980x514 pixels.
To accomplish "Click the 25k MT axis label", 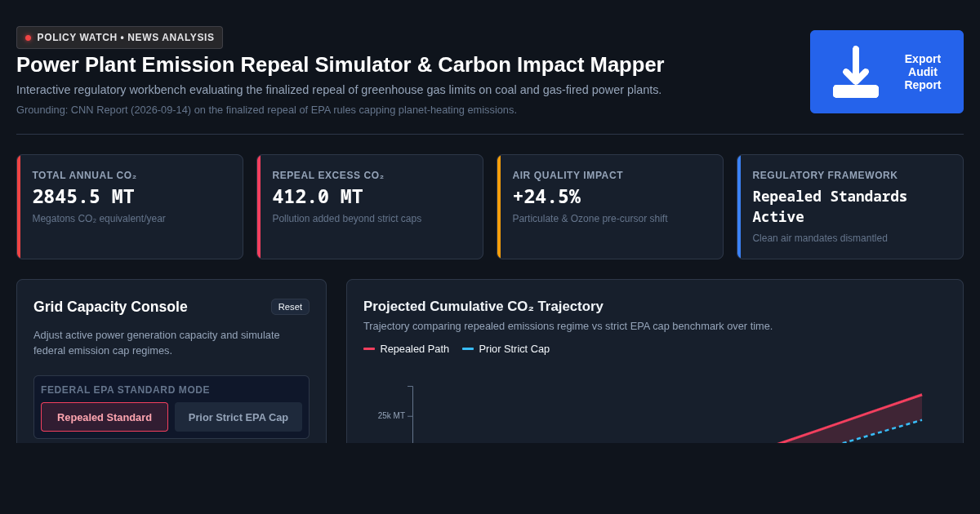I will click(391, 416).
